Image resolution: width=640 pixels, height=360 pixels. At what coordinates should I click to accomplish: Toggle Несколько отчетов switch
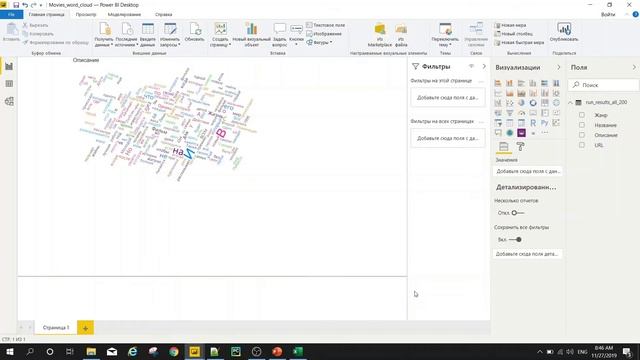click(518, 213)
